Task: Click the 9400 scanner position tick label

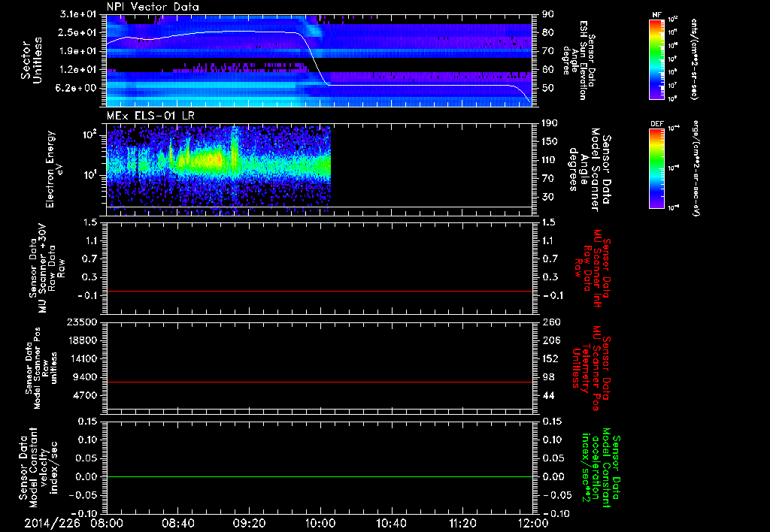Action: coord(86,377)
